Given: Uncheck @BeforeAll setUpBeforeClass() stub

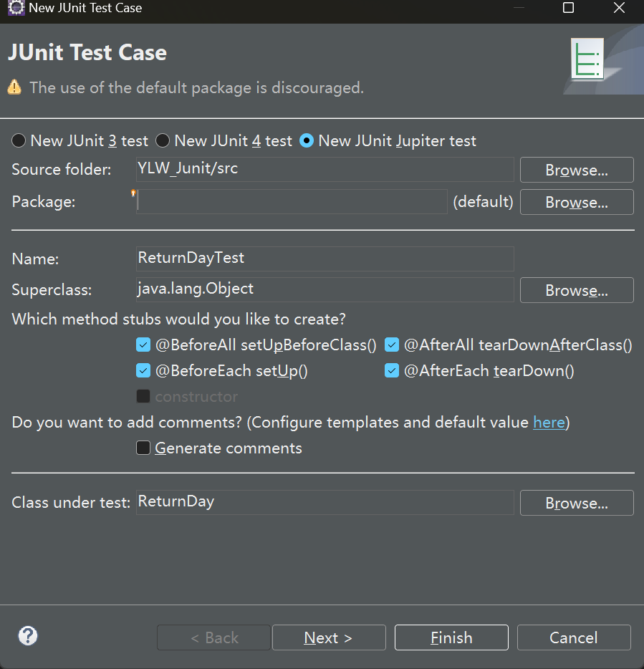Looking at the screenshot, I should click(143, 345).
